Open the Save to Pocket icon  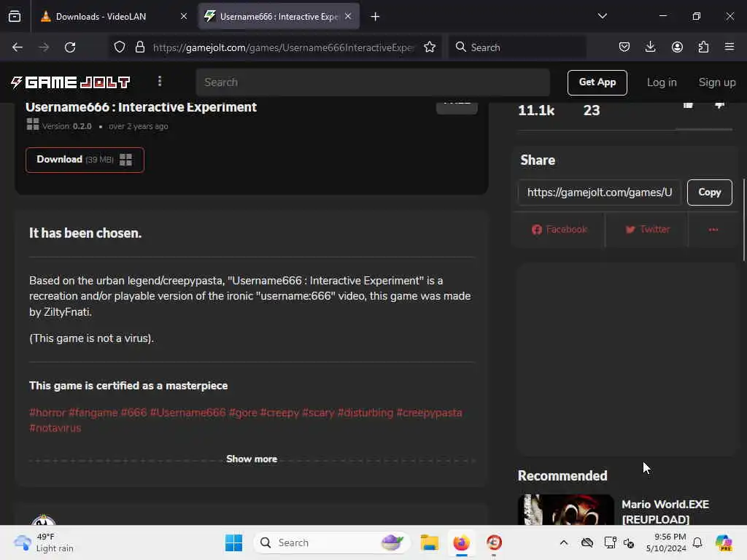[624, 47]
